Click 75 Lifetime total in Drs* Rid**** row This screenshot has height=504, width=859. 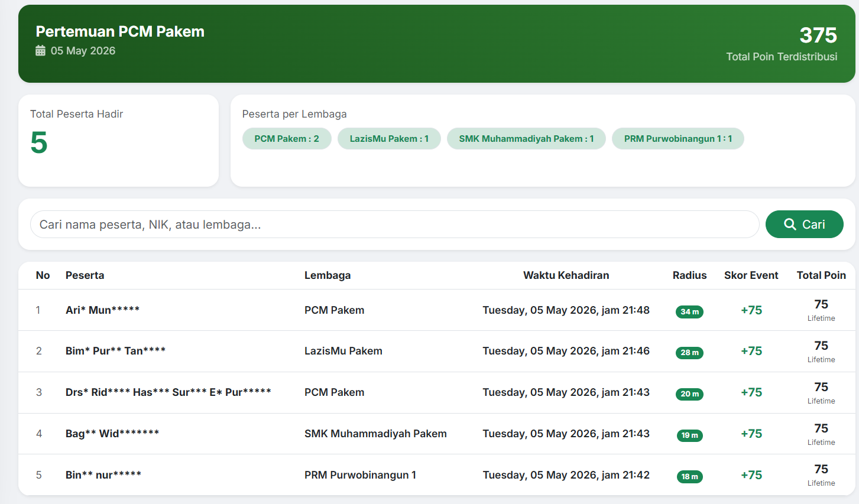[x=821, y=393]
